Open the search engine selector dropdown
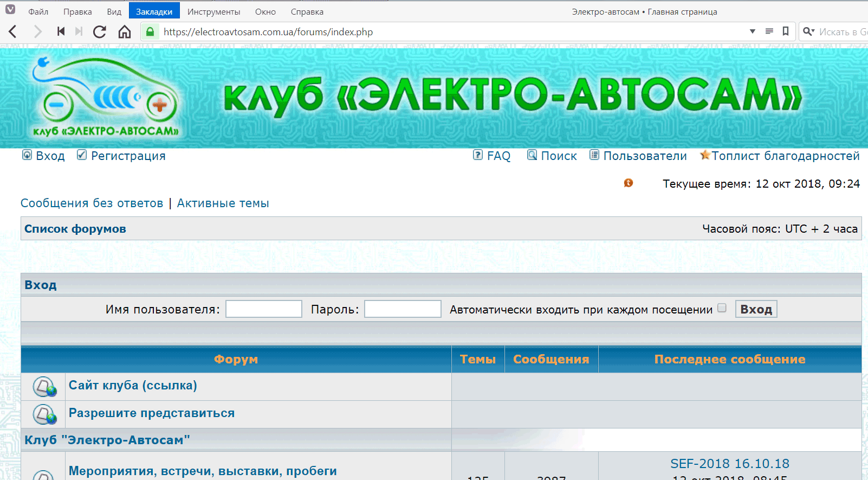The image size is (868, 480). pos(809,31)
